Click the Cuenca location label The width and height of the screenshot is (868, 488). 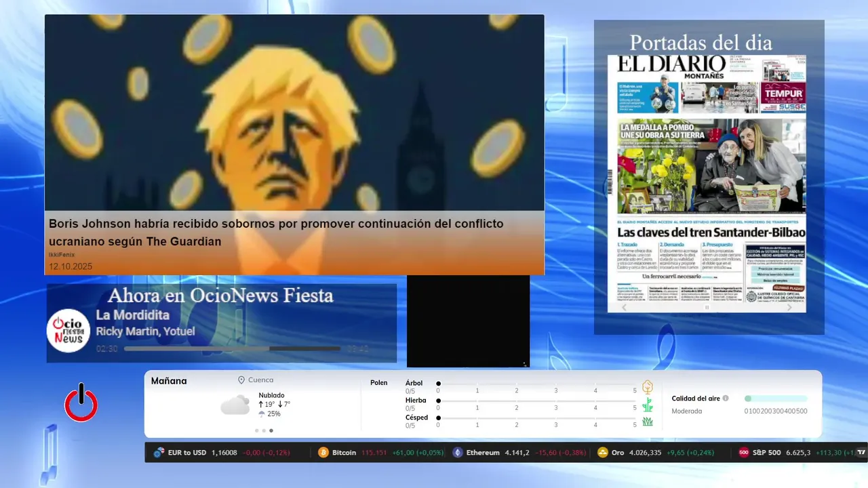tap(261, 380)
